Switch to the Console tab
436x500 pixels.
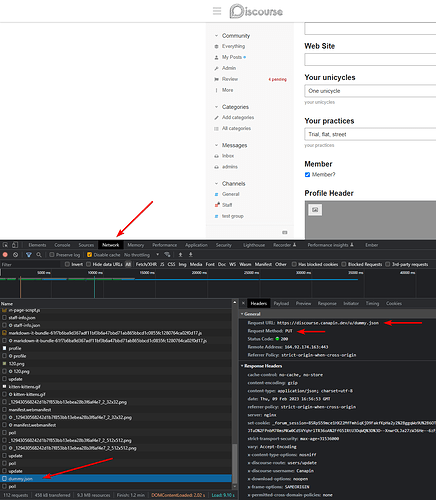(x=62, y=245)
